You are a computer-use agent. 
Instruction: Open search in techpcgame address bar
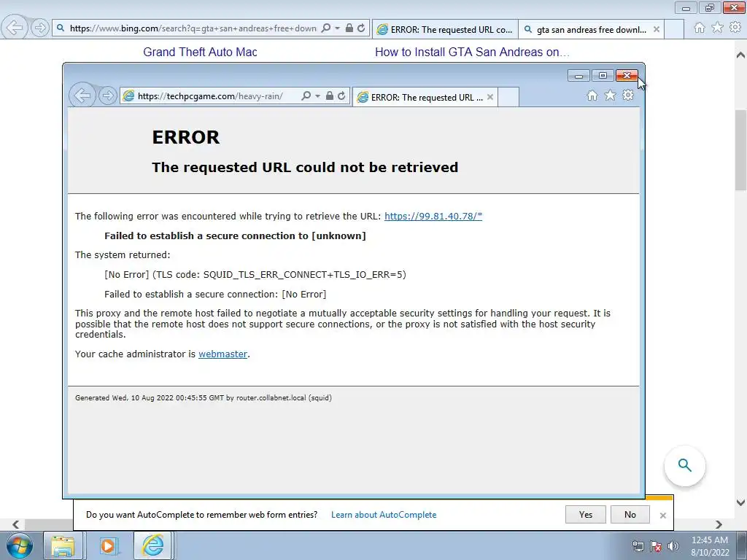tap(306, 96)
